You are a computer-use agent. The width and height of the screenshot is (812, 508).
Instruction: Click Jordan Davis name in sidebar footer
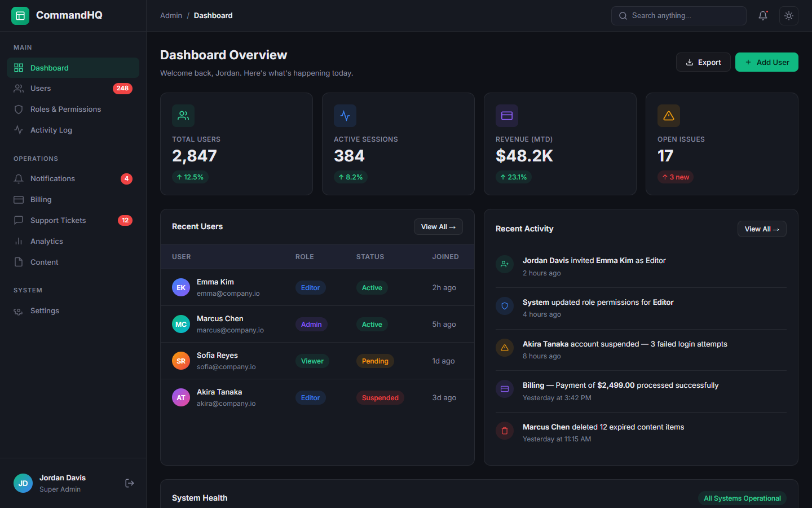point(63,478)
